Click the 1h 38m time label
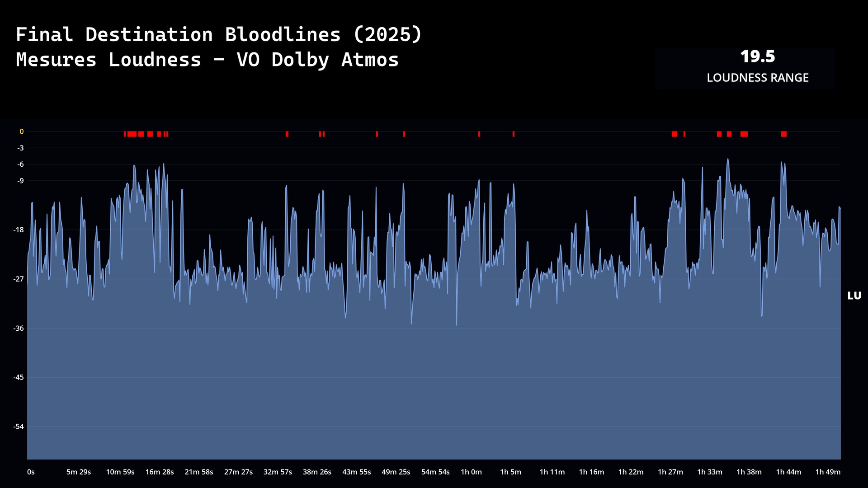Image resolution: width=868 pixels, height=488 pixels. click(749, 472)
